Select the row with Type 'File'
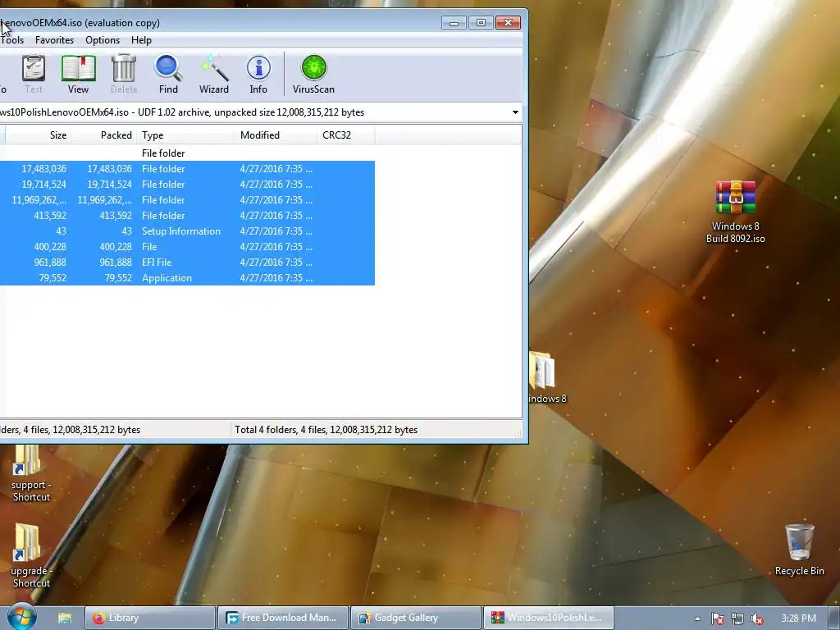The image size is (840, 630). tap(187, 246)
